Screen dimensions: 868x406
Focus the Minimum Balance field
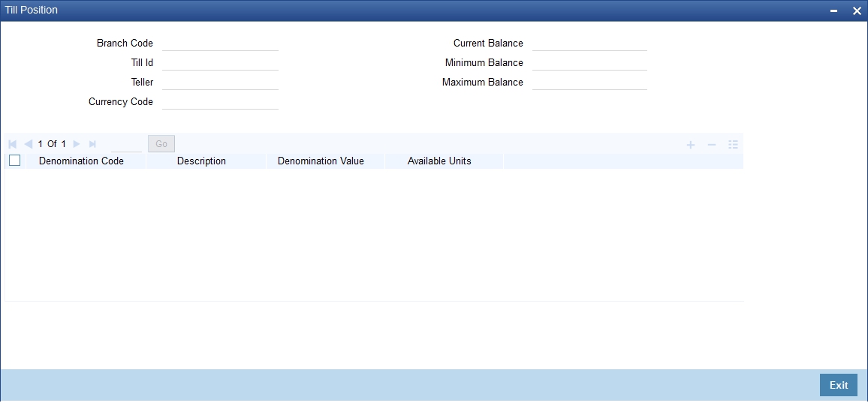[589, 62]
